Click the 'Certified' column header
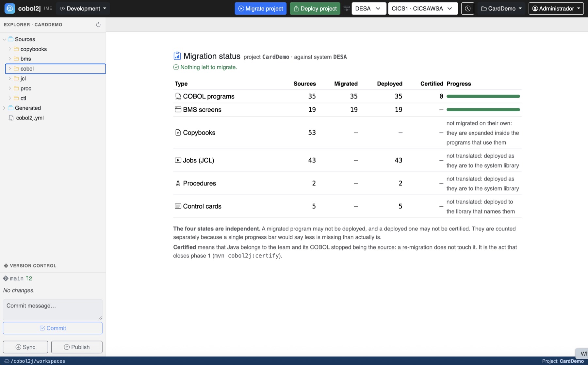Screen dimensions: 588x365 point(432,84)
